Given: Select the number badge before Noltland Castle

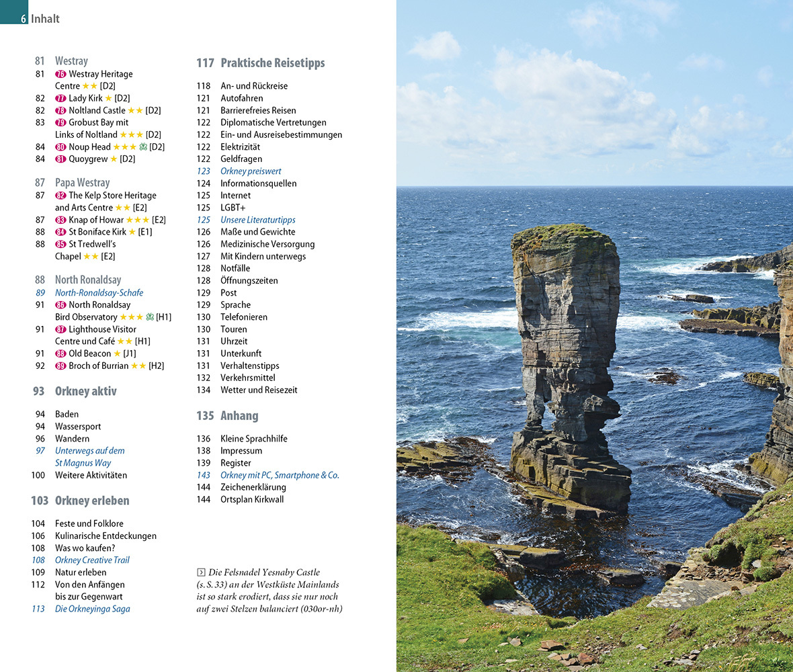Looking at the screenshot, I should coord(60,110).
